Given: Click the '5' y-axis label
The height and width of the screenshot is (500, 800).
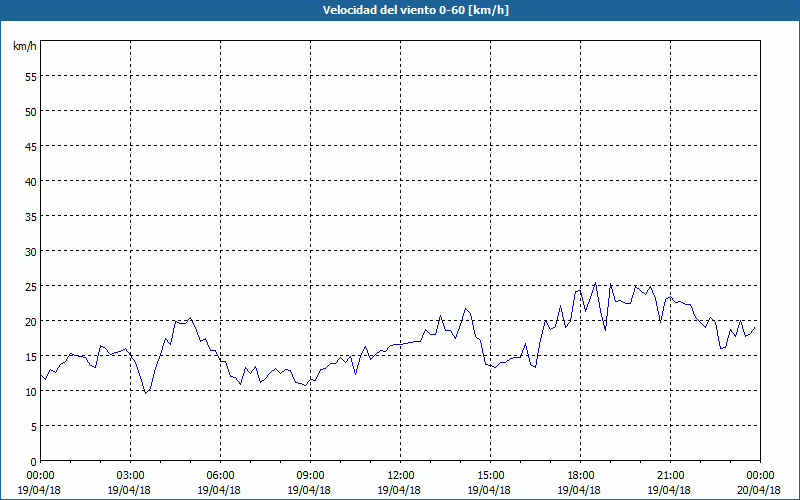Looking at the screenshot, I should coord(34,427).
